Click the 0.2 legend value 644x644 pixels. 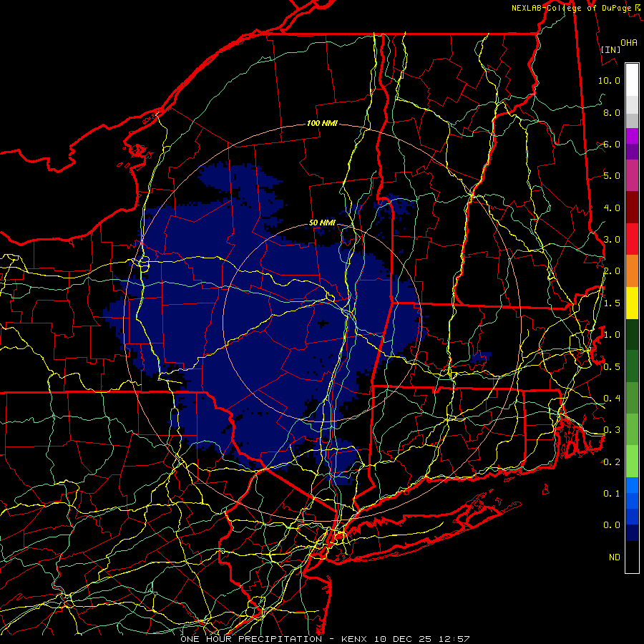pyautogui.click(x=612, y=462)
